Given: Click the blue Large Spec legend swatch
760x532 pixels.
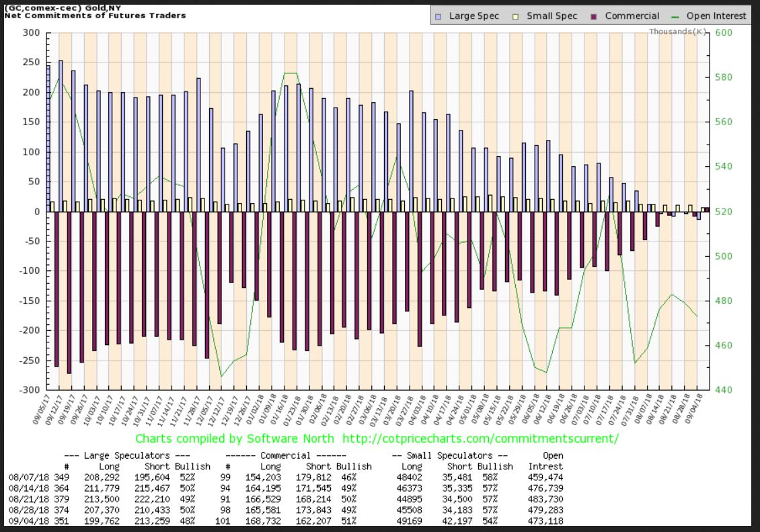Looking at the screenshot, I should click(439, 15).
